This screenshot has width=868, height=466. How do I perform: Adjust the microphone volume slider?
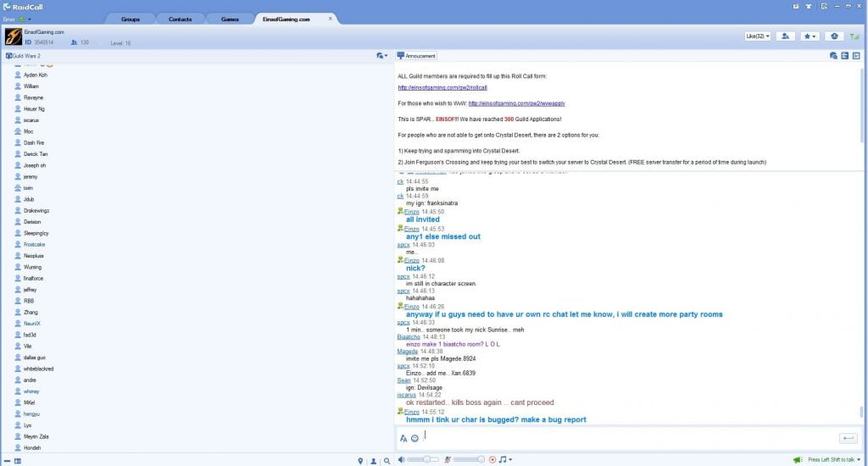click(x=469, y=459)
